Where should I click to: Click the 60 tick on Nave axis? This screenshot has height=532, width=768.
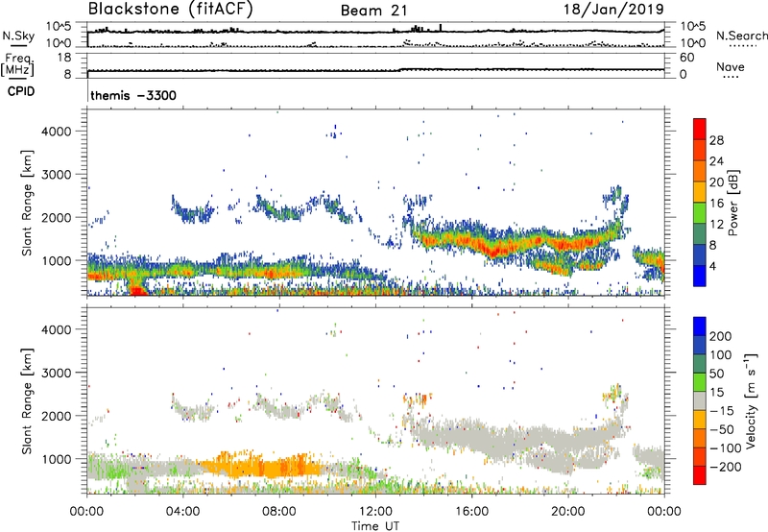(687, 58)
